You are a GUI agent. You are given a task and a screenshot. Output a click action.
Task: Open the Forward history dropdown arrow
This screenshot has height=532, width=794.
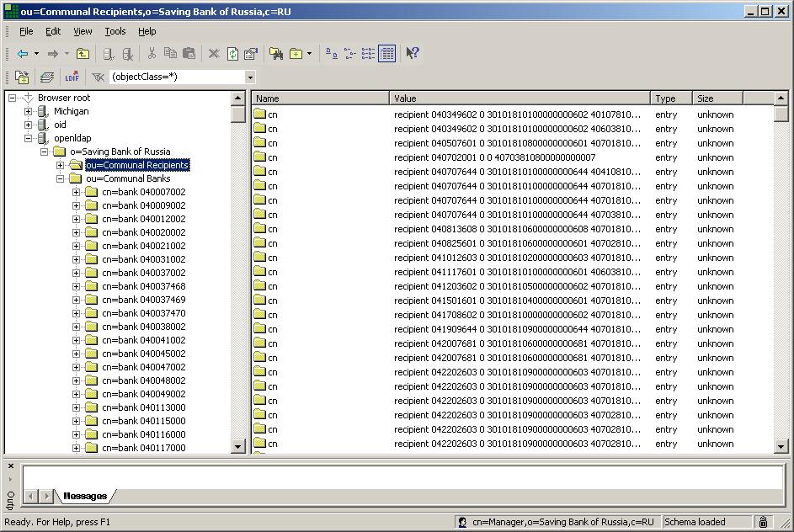click(67, 53)
